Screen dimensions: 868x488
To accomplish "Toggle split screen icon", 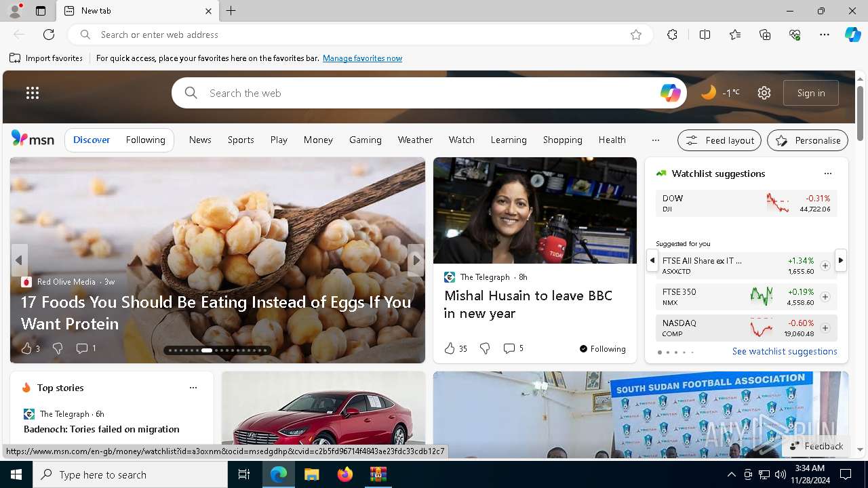I will click(x=705, y=35).
